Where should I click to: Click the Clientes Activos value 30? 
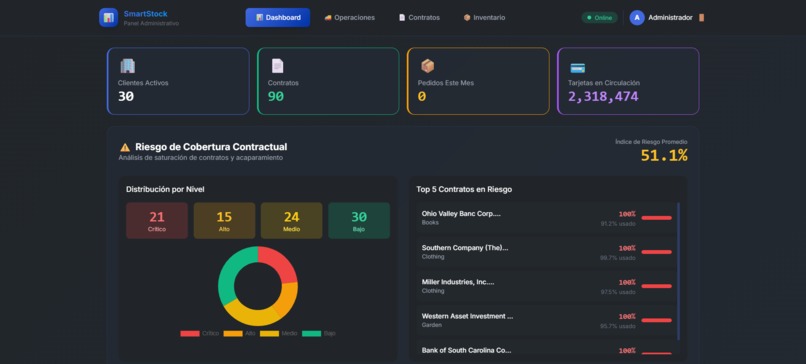[126, 96]
